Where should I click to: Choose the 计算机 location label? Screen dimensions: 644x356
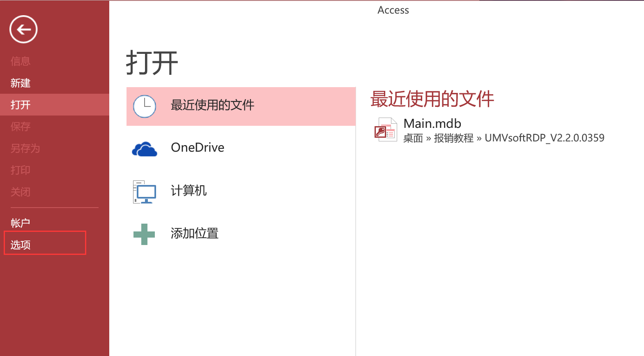click(189, 191)
